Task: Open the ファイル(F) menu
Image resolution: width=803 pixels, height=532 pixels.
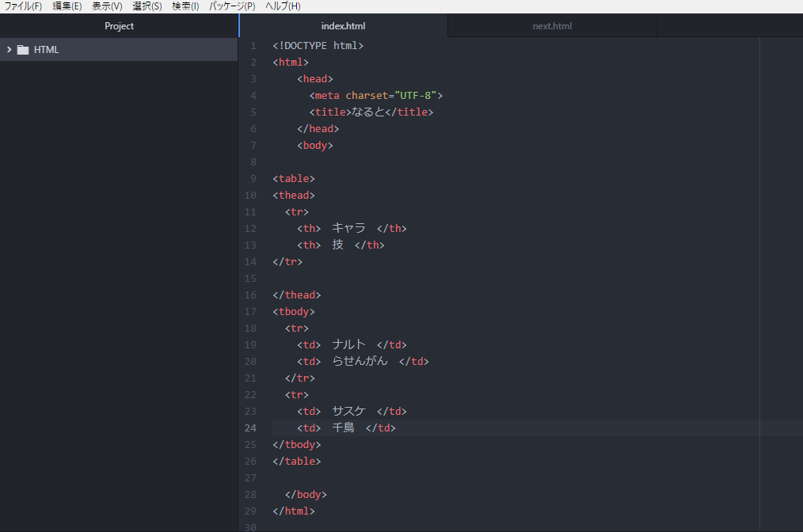Action: (23, 6)
